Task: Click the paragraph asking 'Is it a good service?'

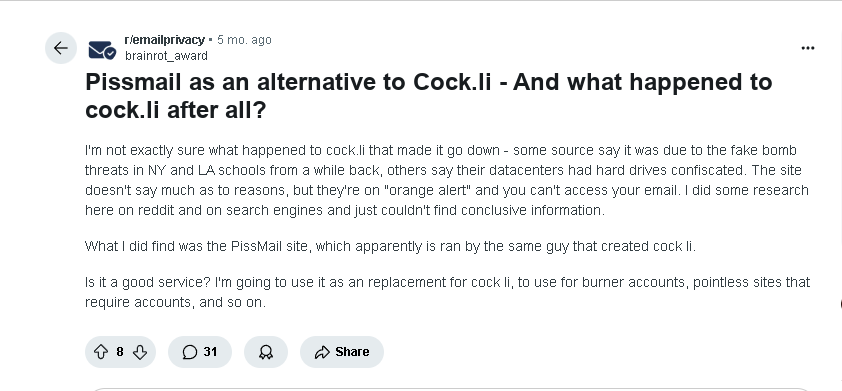Action: 447,292
